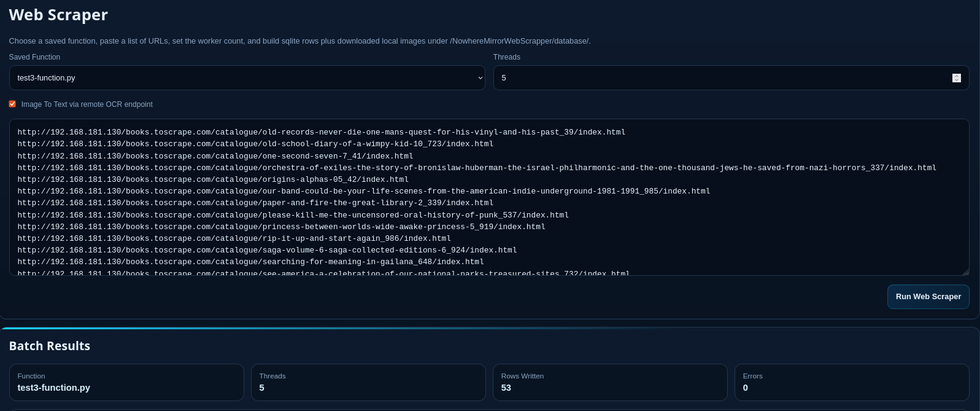Screen dimensions: 980x411
Task: Click the princess-between-worlds URL line
Action: 281,227
